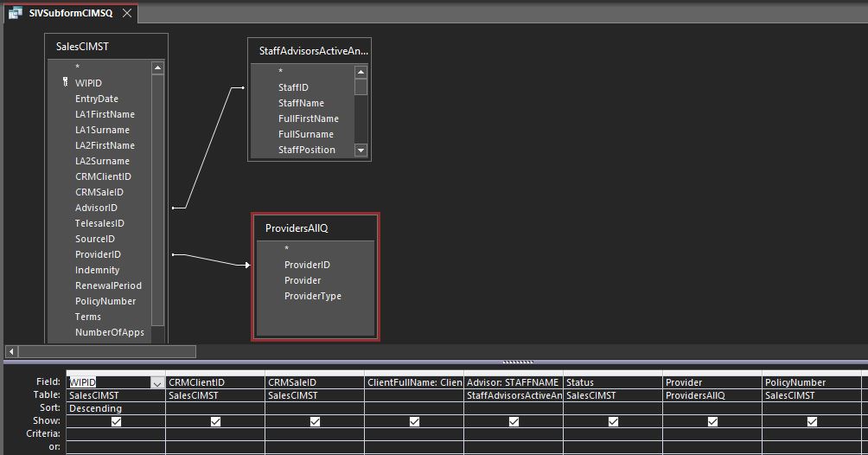The image size is (868, 455).
Task: Select AdvisorID in the SalesCIMST field list
Action: pyautogui.click(x=96, y=208)
